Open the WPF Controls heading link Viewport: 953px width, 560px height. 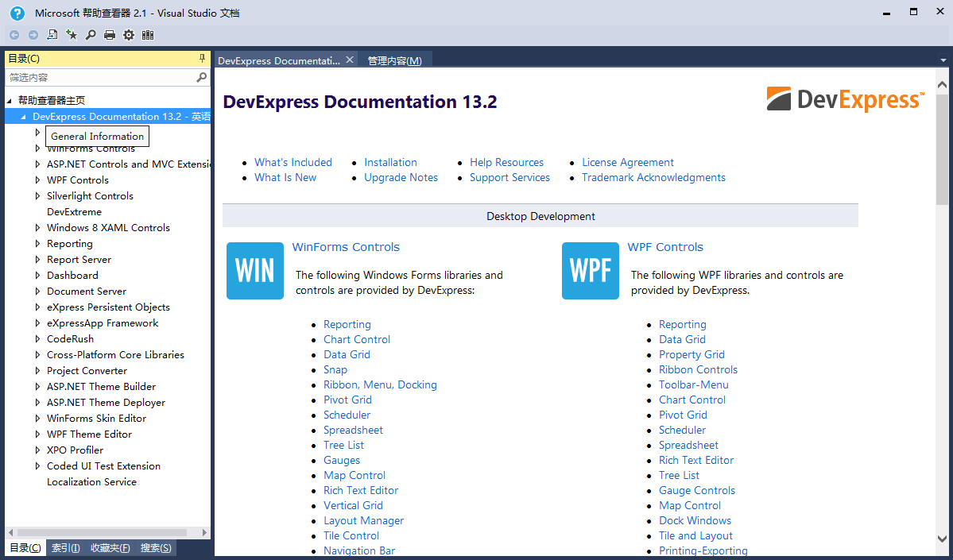point(665,247)
